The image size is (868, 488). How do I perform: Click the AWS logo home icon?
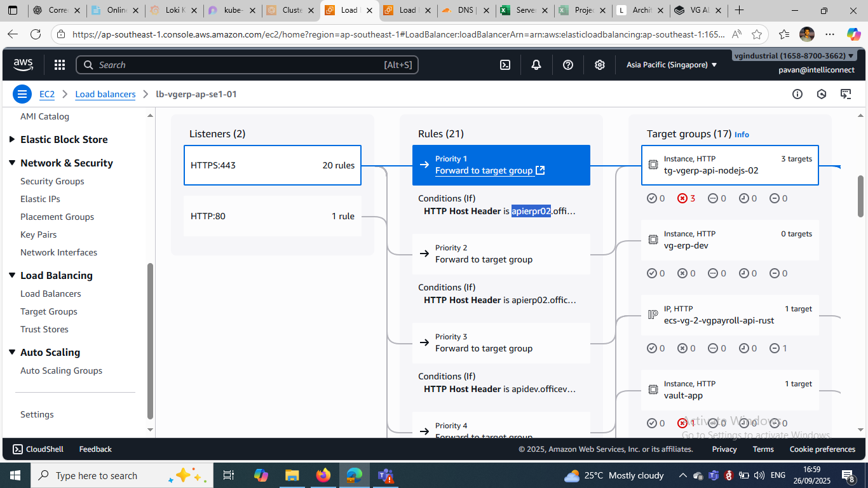pyautogui.click(x=24, y=64)
